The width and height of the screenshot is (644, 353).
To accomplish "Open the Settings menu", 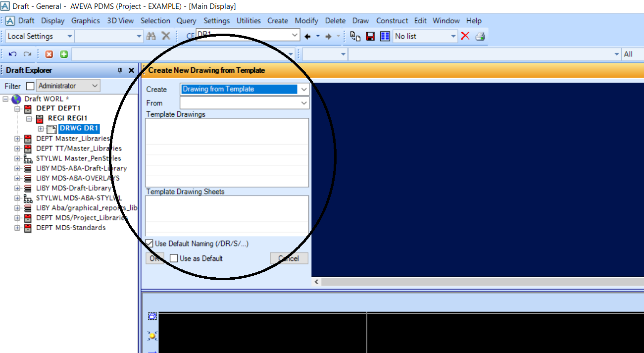I will coord(217,21).
